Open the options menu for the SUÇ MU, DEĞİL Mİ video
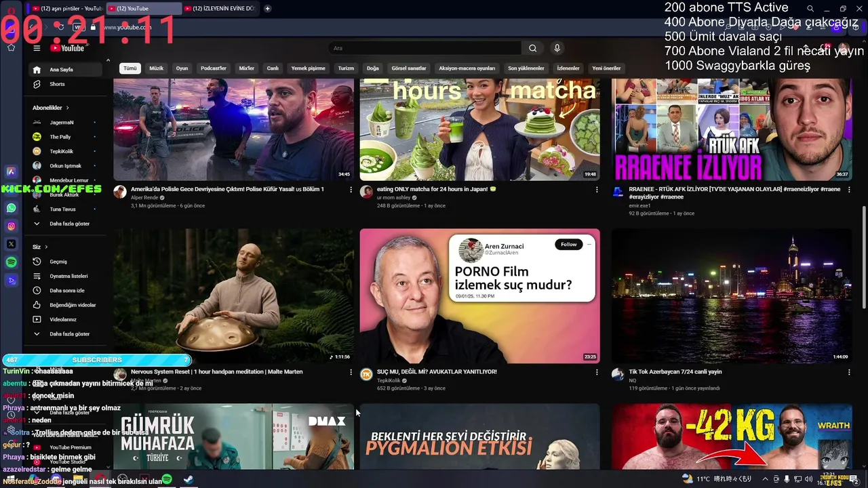 tap(597, 372)
